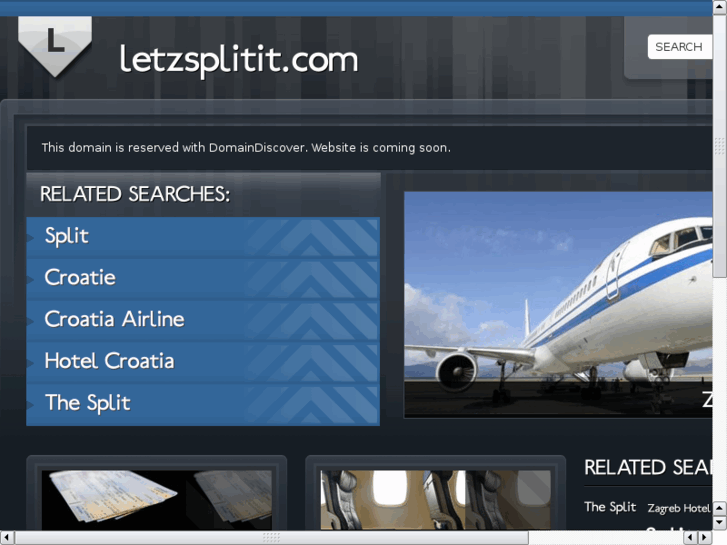Choose the Hotel Croatia search link
The width and height of the screenshot is (727, 545).
[x=109, y=361]
